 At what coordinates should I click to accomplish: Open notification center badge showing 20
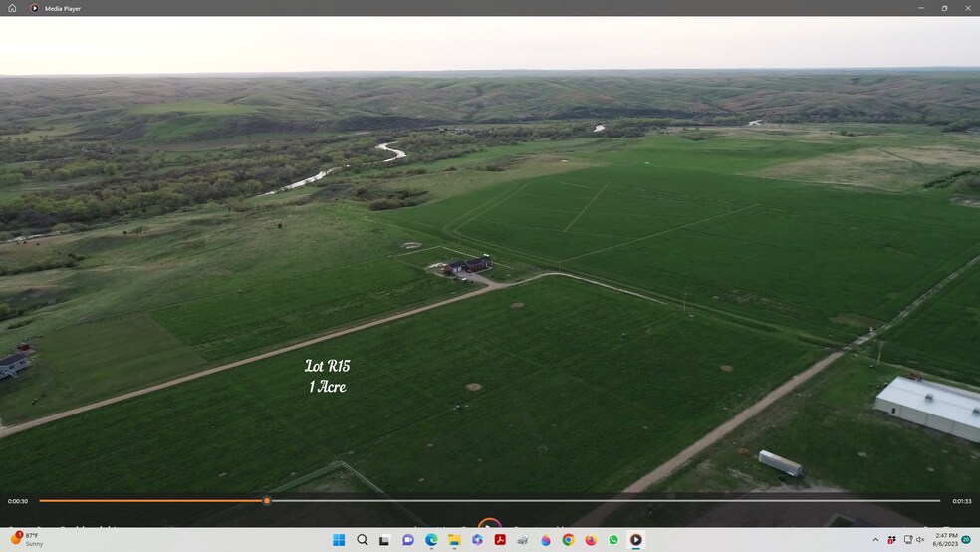click(x=966, y=540)
